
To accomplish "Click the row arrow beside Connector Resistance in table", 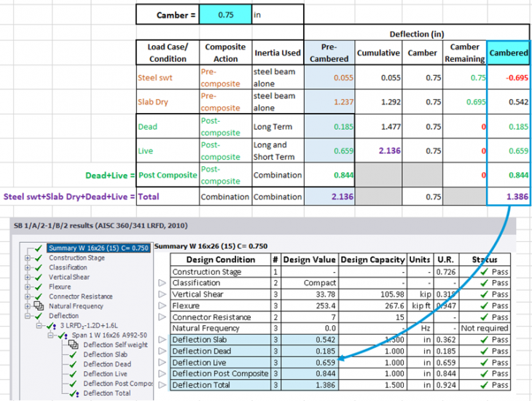I will tap(163, 317).
